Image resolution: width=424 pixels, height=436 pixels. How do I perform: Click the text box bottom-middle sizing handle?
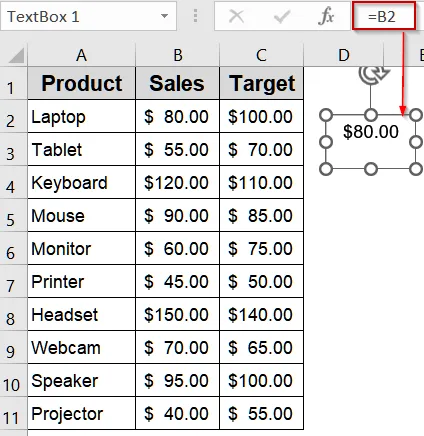[371, 169]
